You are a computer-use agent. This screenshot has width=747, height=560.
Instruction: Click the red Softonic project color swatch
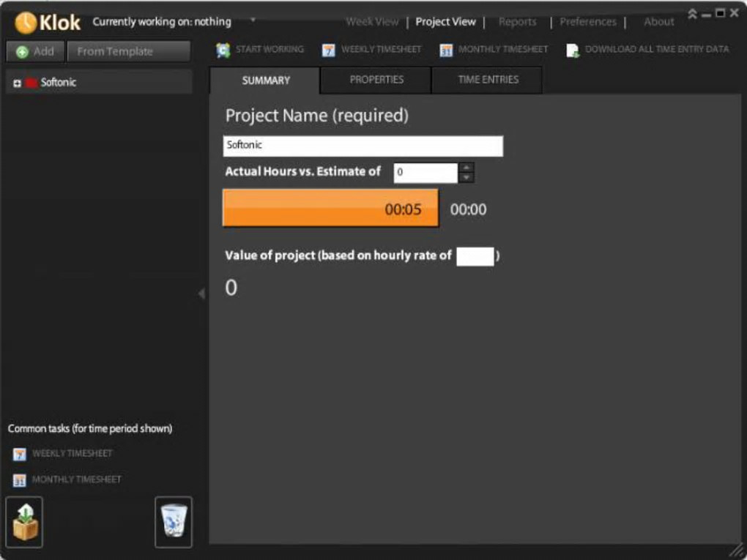tap(31, 83)
